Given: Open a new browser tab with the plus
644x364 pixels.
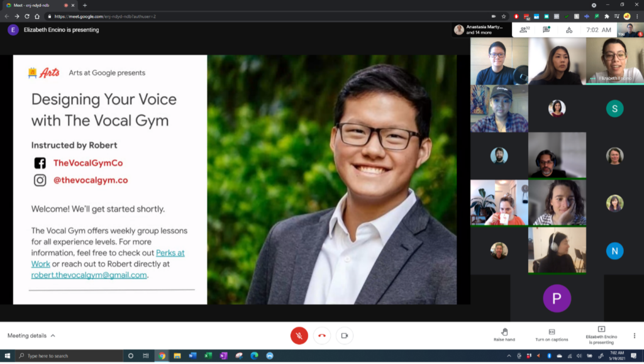Looking at the screenshot, I should point(85,5).
